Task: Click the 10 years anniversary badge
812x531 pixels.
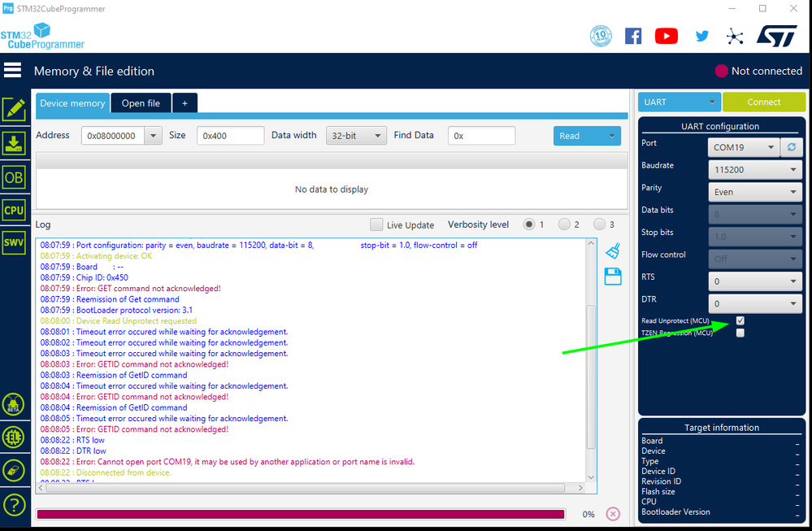Action: click(601, 36)
